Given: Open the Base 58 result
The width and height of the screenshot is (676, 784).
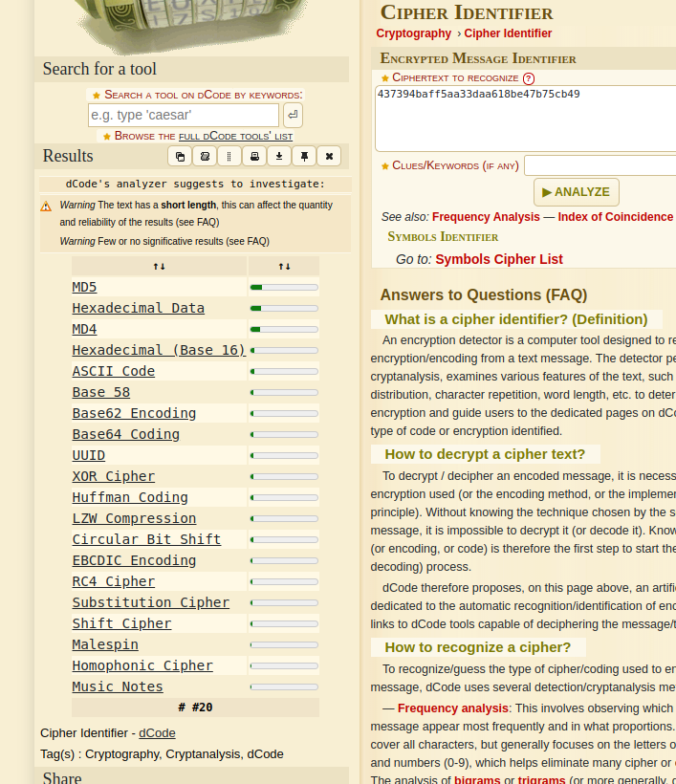Looking at the screenshot, I should tap(101, 392).
